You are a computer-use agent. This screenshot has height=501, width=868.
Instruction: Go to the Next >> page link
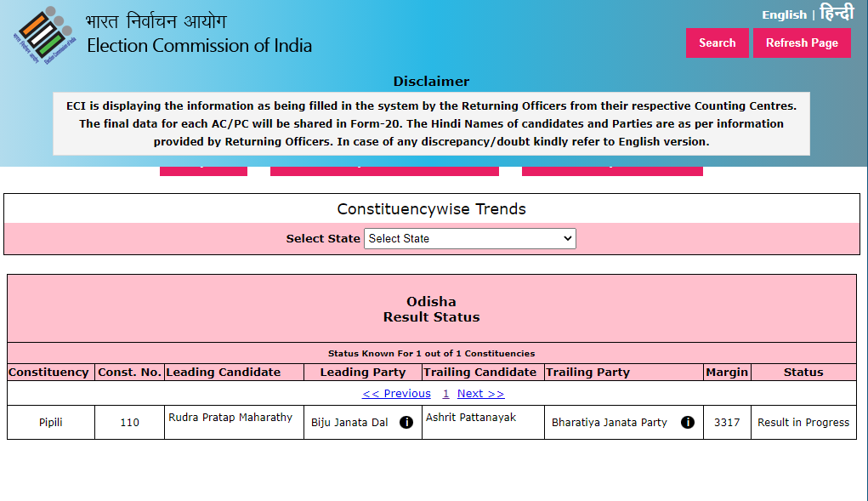(x=480, y=394)
